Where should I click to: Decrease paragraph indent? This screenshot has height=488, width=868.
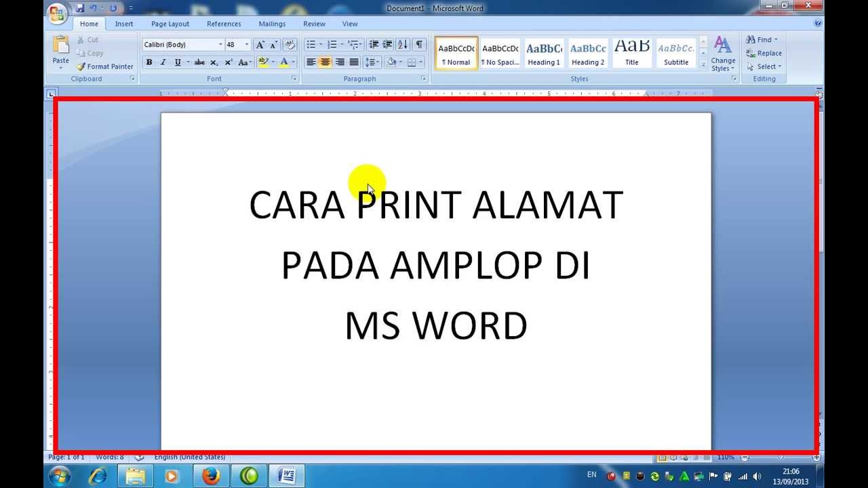point(374,45)
